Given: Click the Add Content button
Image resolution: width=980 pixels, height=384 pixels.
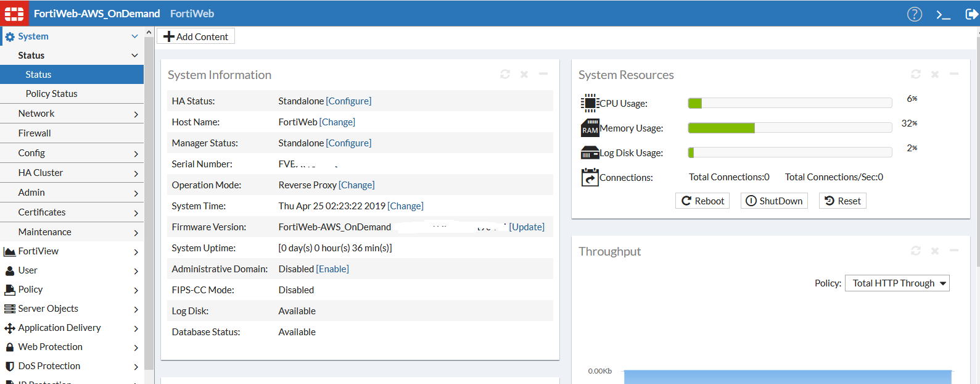Looking at the screenshot, I should tap(196, 36).
